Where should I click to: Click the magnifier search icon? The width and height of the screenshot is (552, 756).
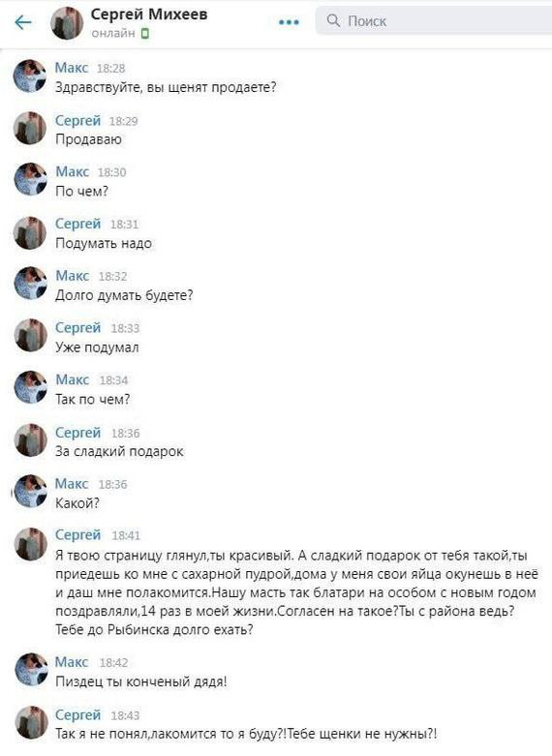(x=333, y=20)
